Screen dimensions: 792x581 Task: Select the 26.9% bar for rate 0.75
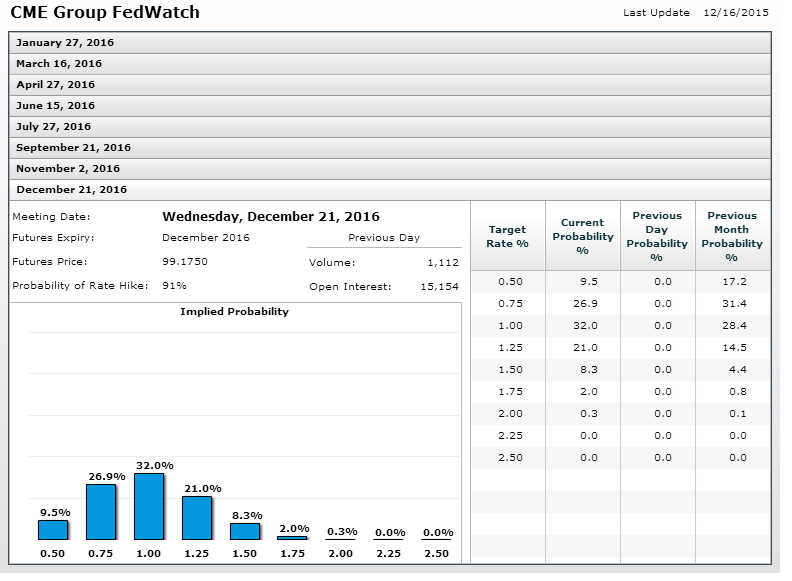point(101,512)
